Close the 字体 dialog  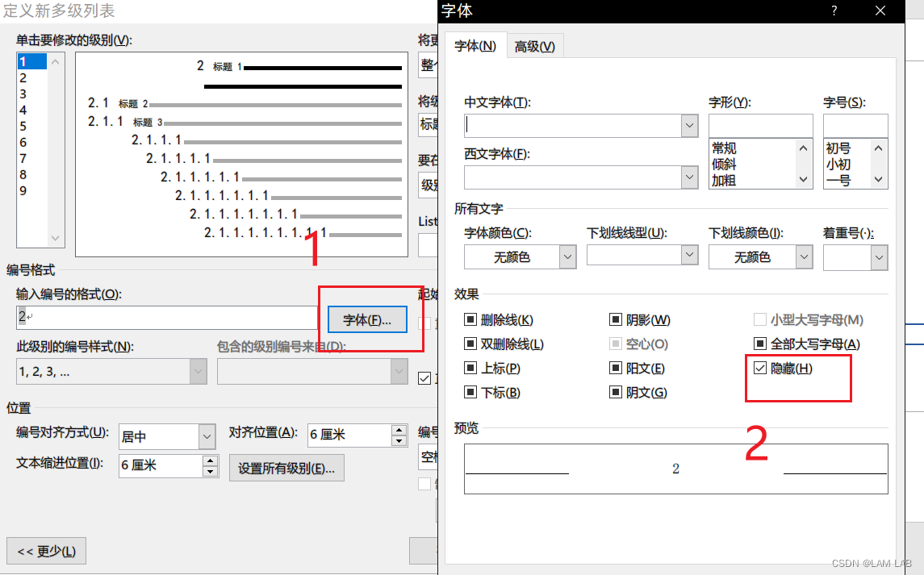pyautogui.click(x=880, y=10)
